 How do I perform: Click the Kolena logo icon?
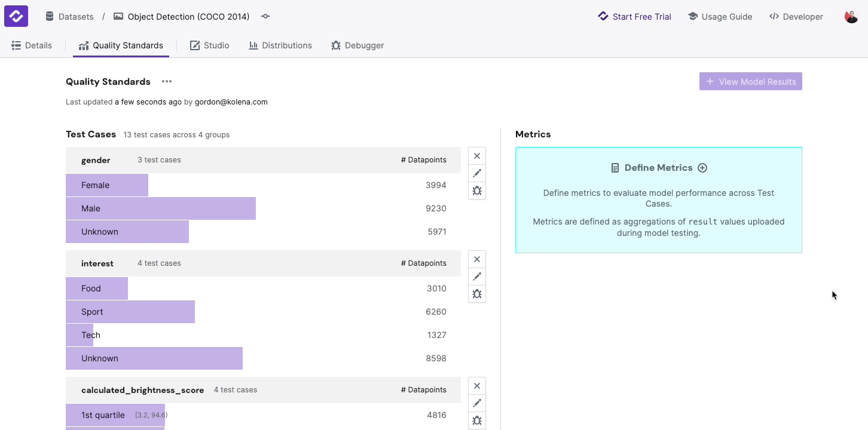(16, 16)
